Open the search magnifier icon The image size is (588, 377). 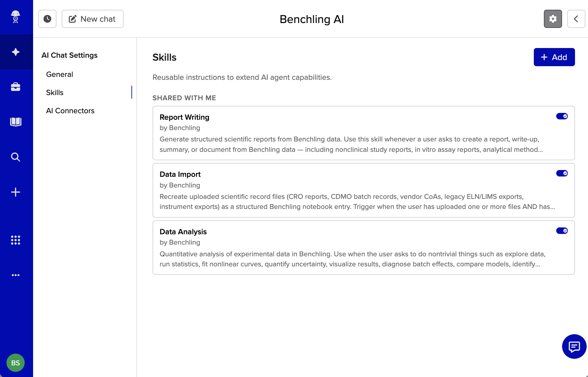tap(16, 157)
